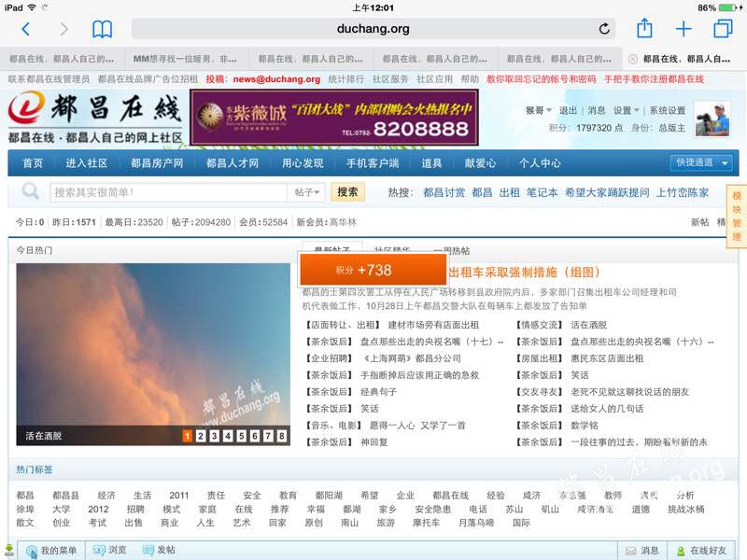Screen dimensions: 747x560
Task: Open the user avatar photo
Action: tap(712, 119)
